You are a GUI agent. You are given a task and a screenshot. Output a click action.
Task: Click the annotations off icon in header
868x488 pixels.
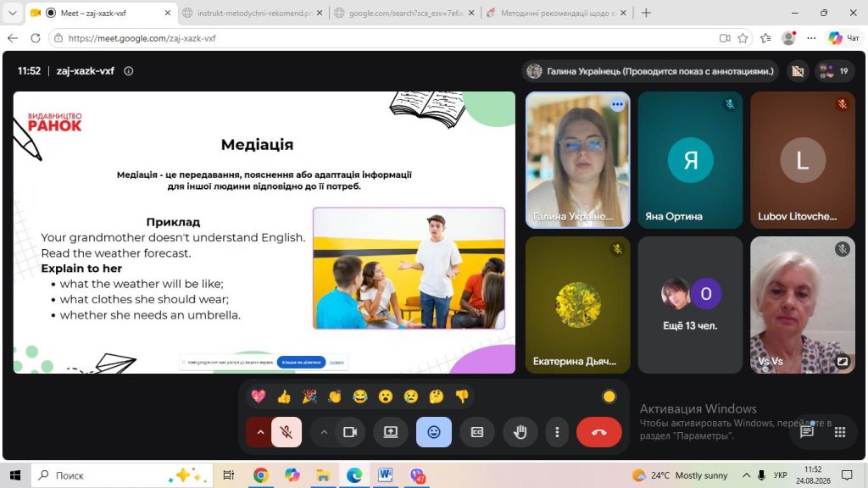click(x=798, y=71)
